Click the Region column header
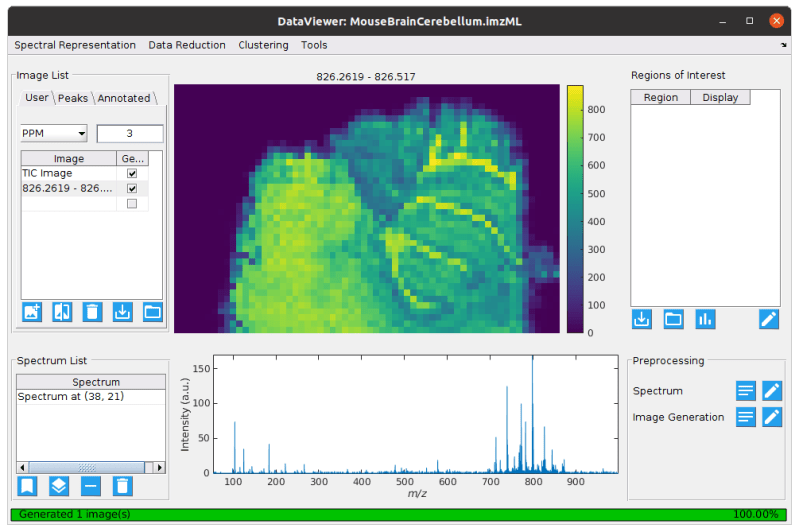 660,97
